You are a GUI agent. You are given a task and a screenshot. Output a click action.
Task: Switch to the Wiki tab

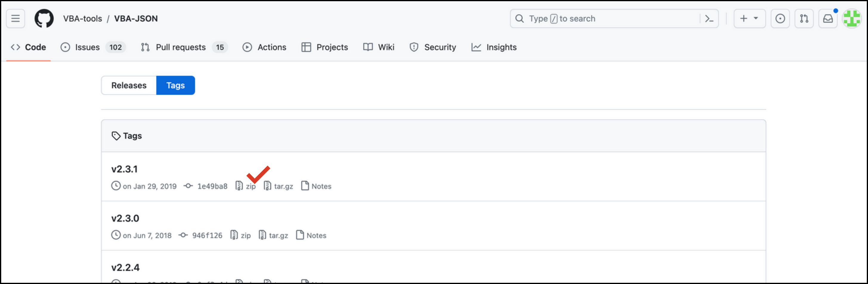pyautogui.click(x=379, y=47)
